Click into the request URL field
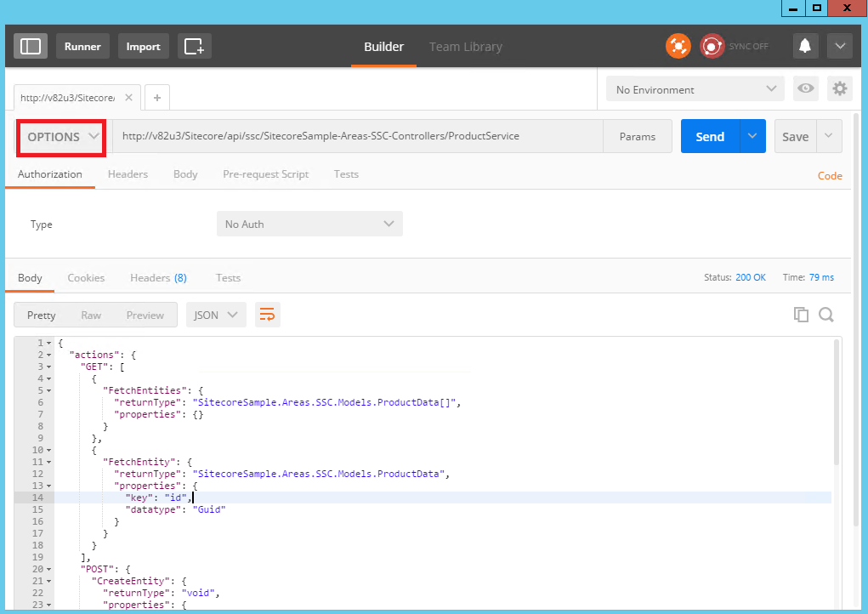 358,136
